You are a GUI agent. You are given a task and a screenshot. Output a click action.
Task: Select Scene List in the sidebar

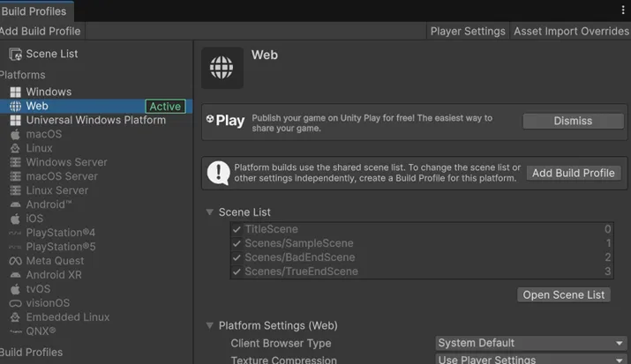pos(52,54)
